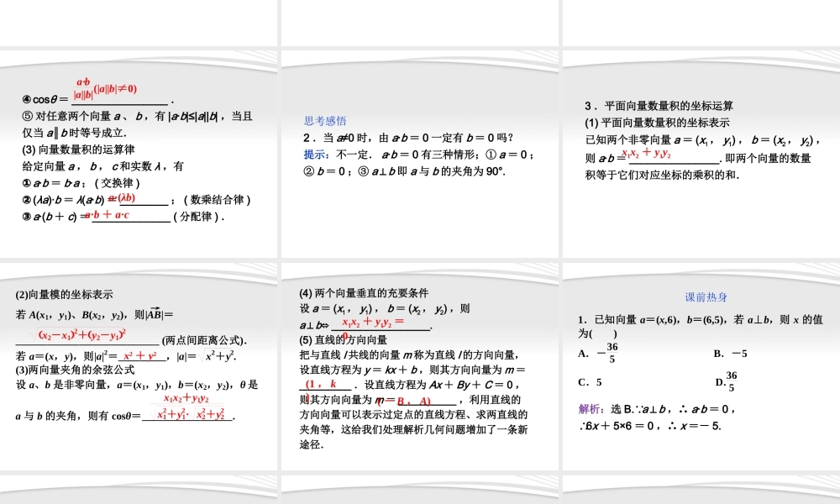Screen dimensions: 840x504
Task: Click the heading '3．平面向量数量积的坐标运算'
Action: (x=659, y=106)
